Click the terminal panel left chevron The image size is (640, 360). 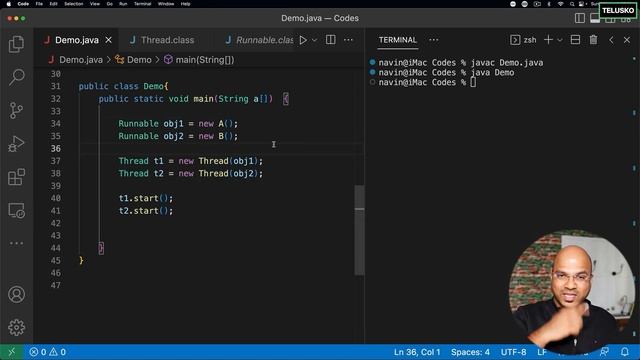coord(611,40)
